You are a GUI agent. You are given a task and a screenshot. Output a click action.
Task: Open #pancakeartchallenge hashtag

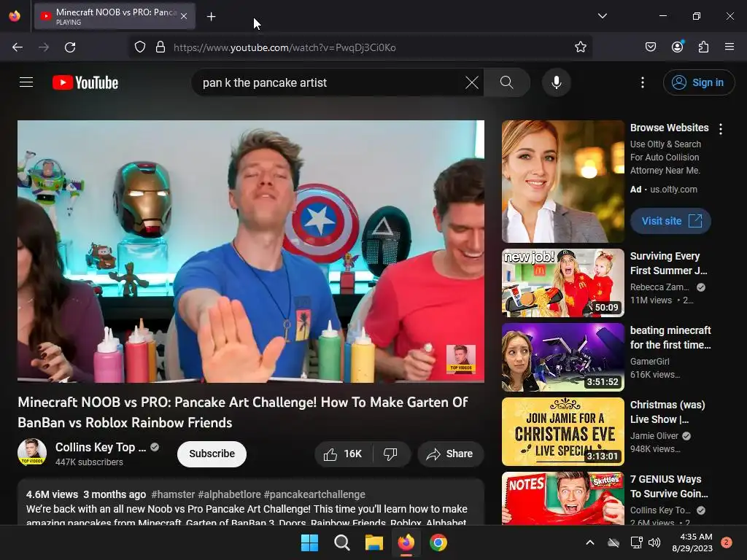tap(314, 494)
